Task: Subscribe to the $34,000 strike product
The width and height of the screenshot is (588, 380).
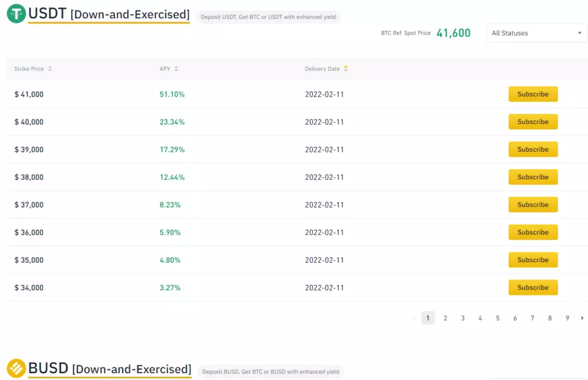Action: [x=533, y=287]
